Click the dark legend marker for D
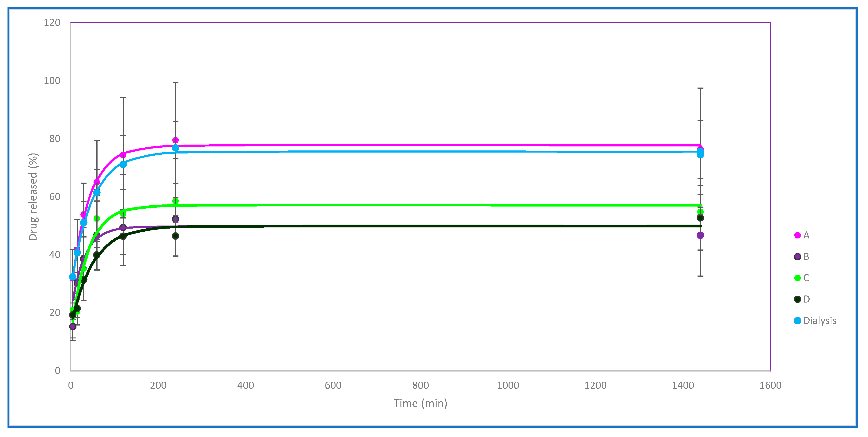868x437 pixels. (797, 299)
